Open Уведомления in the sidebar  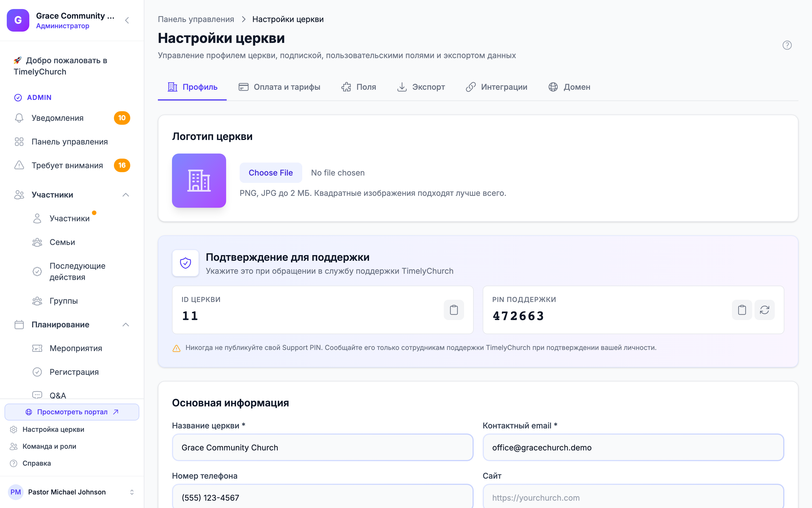(72, 118)
